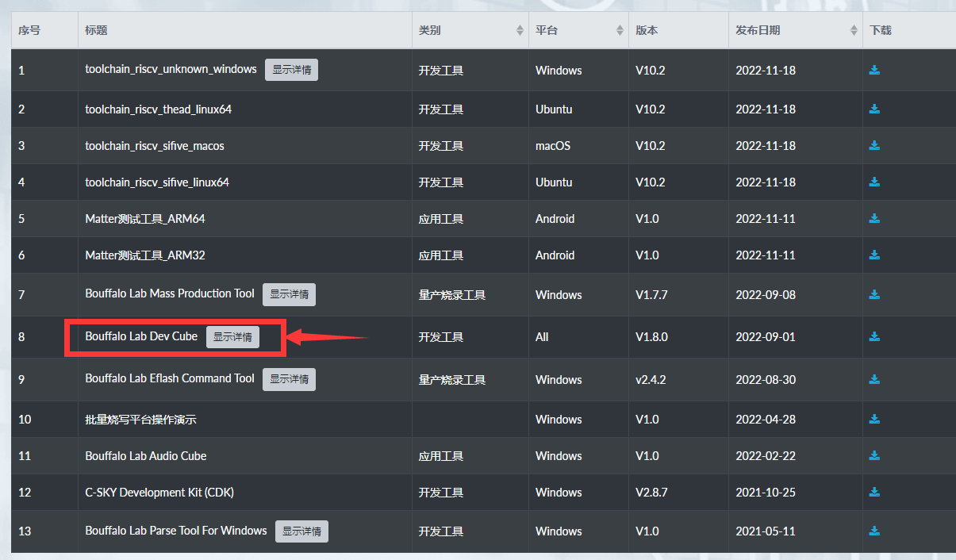This screenshot has width=956, height=560.
Task: Click the date 2021-05-11
Action: [766, 531]
